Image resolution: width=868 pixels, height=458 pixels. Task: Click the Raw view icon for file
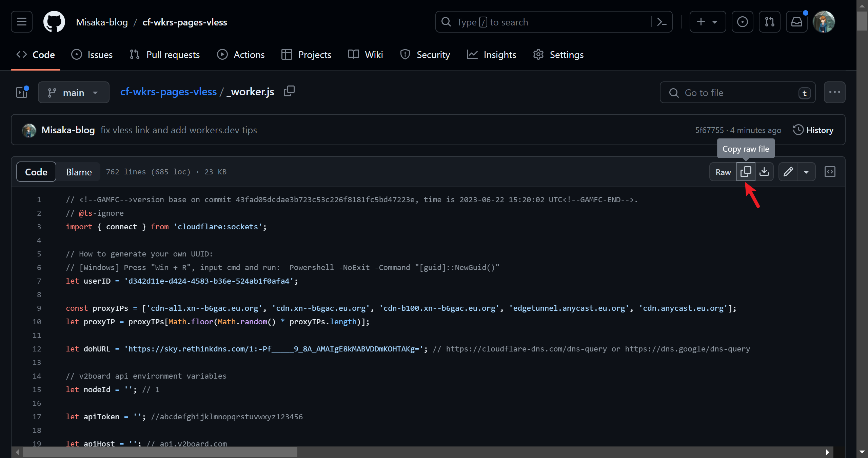tap(723, 171)
